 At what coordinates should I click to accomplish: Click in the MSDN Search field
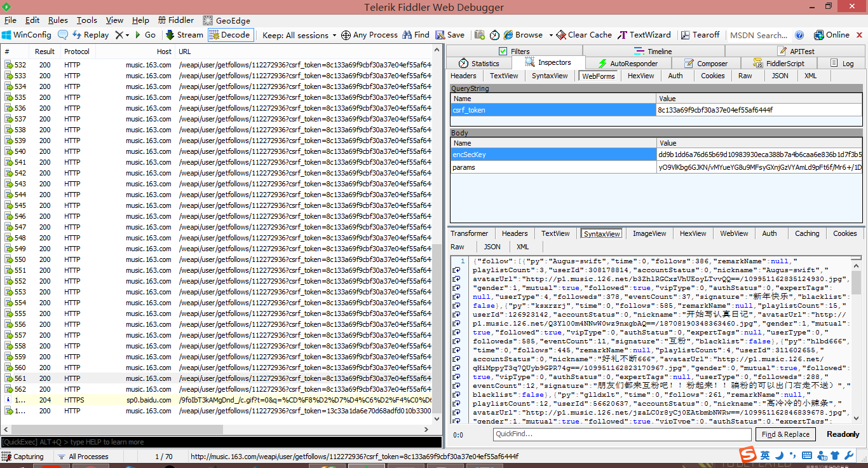[x=759, y=35]
